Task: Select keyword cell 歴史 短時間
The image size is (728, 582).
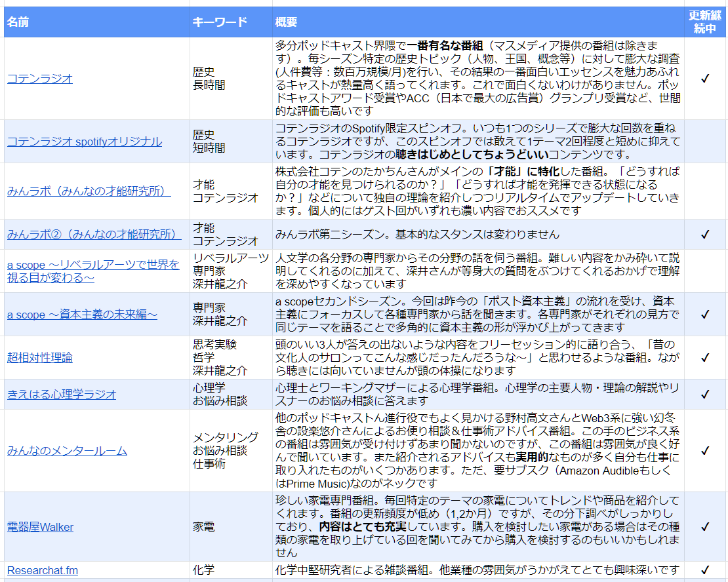Action: pos(231,142)
